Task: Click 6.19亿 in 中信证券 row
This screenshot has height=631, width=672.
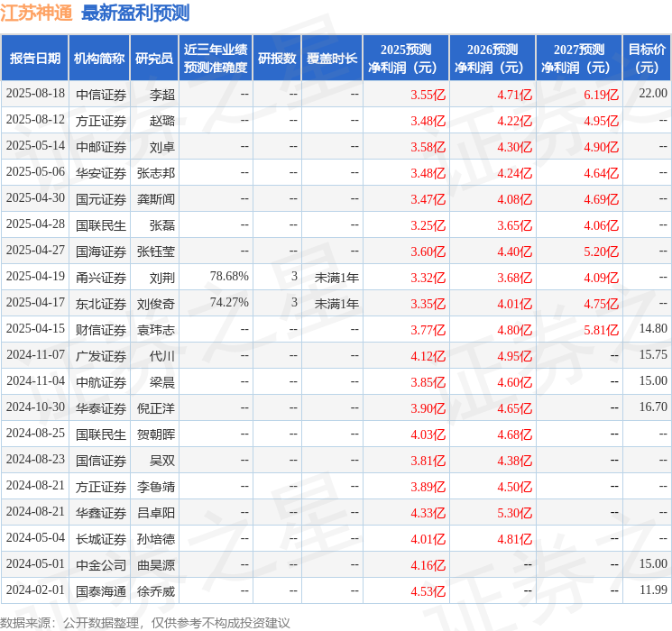Action: (x=601, y=95)
